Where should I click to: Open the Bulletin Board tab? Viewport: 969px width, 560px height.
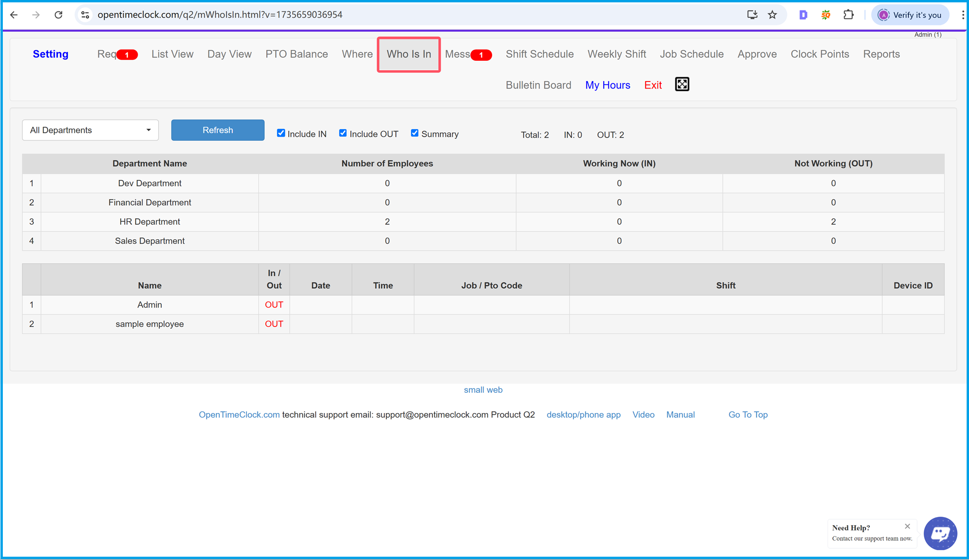(x=538, y=85)
